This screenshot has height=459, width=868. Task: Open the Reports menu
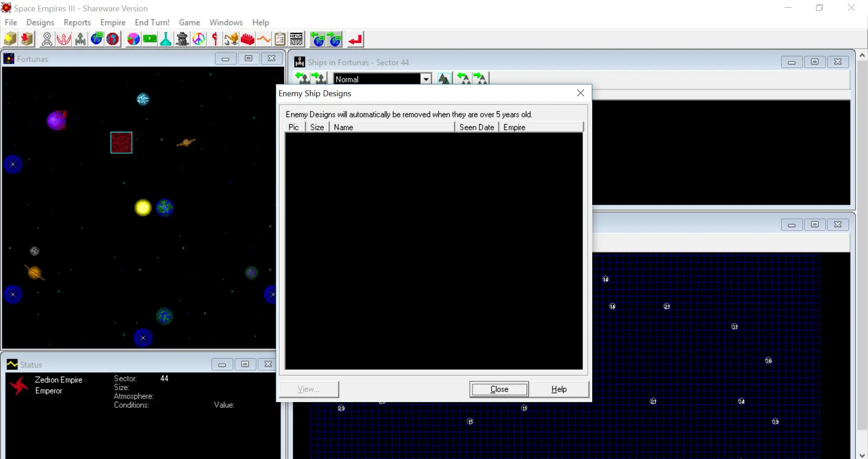(77, 22)
